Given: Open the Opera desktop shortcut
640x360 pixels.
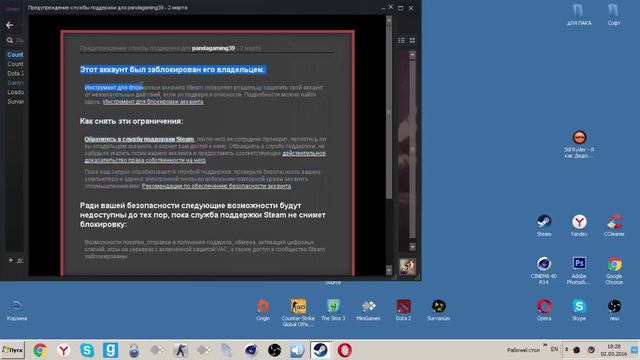Looking at the screenshot, I should tap(544, 310).
